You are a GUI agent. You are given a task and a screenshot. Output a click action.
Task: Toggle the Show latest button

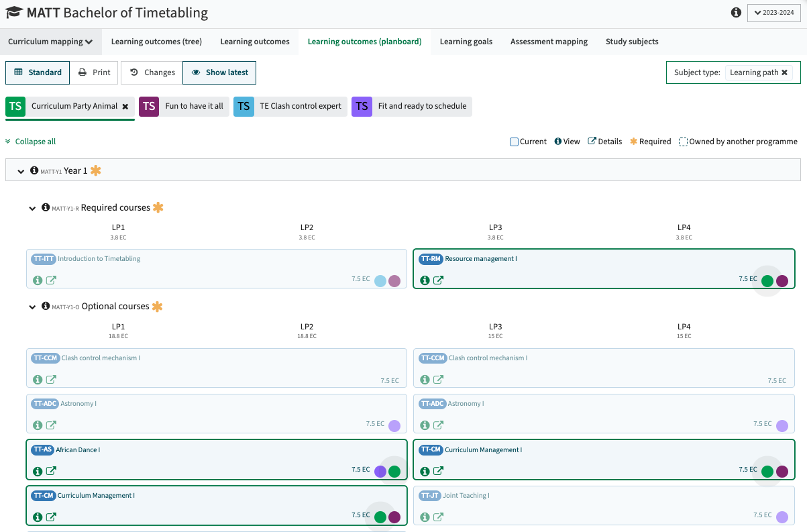[x=219, y=72]
